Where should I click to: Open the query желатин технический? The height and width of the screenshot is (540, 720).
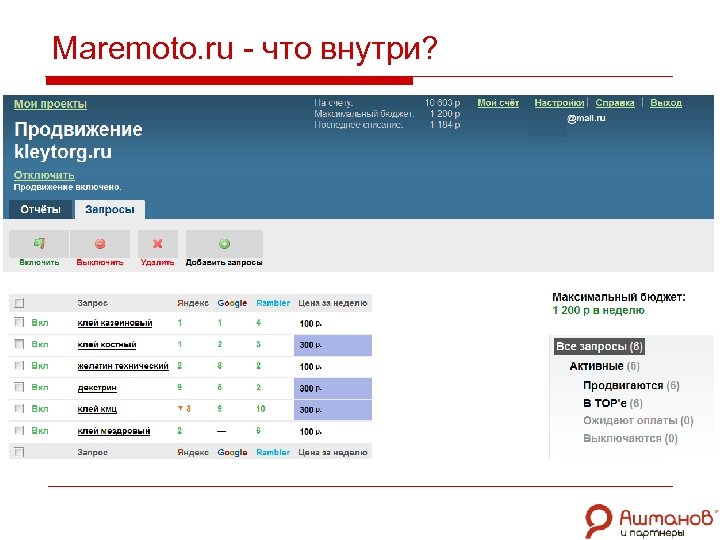123,366
